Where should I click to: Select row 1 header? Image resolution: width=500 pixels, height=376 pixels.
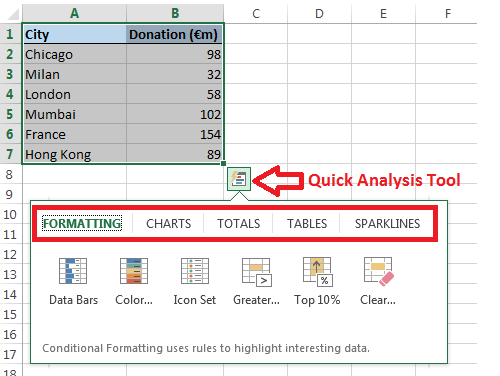(x=10, y=34)
